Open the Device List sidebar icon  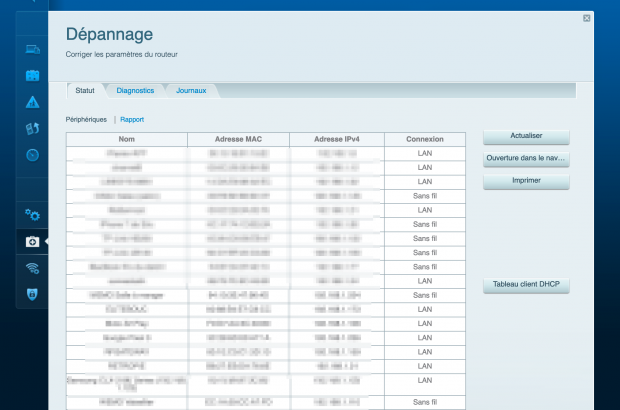click(32, 49)
